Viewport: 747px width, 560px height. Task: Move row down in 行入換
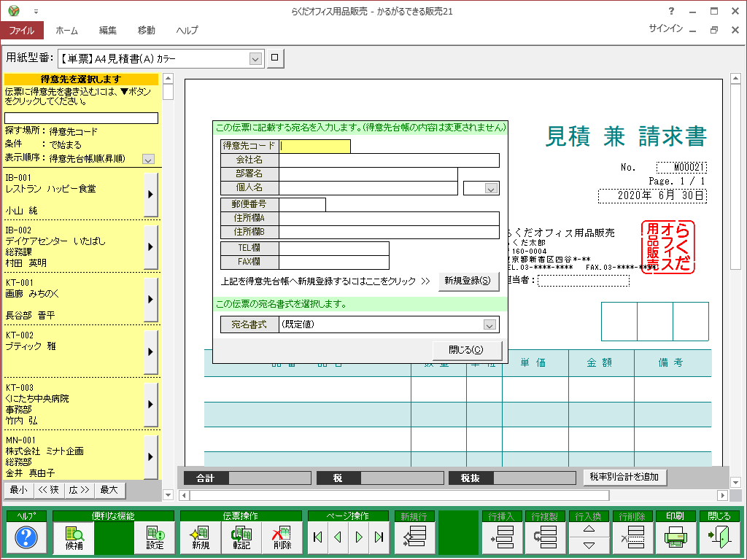tap(589, 545)
